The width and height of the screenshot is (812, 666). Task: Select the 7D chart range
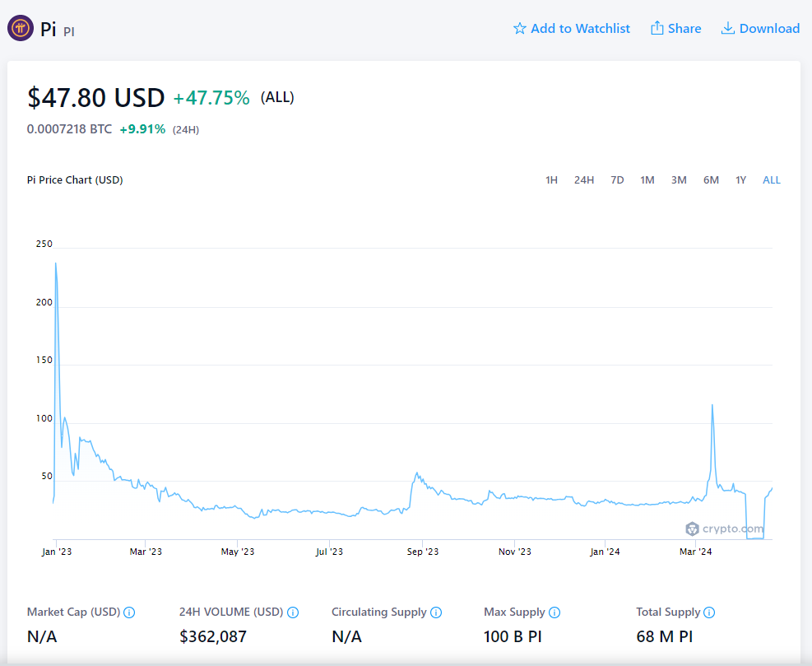(x=617, y=179)
